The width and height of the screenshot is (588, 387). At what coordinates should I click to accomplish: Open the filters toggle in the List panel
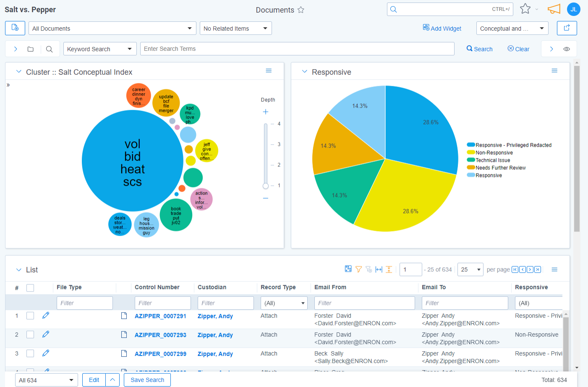coord(358,269)
